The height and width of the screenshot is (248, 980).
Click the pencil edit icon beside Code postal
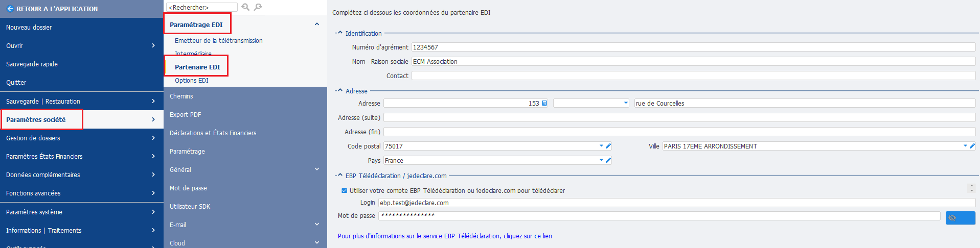point(608,146)
